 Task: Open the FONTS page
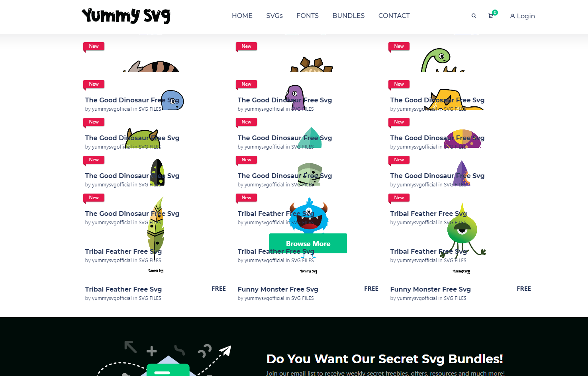[308, 16]
